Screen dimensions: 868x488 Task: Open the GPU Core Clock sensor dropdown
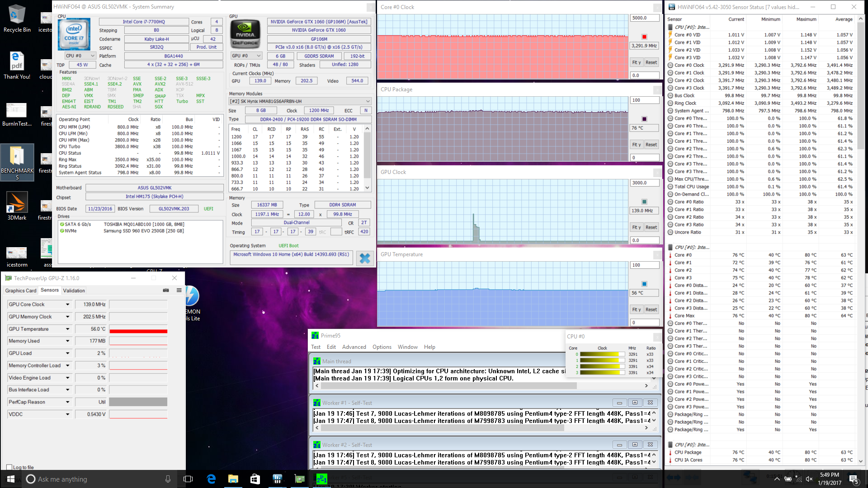tap(68, 305)
